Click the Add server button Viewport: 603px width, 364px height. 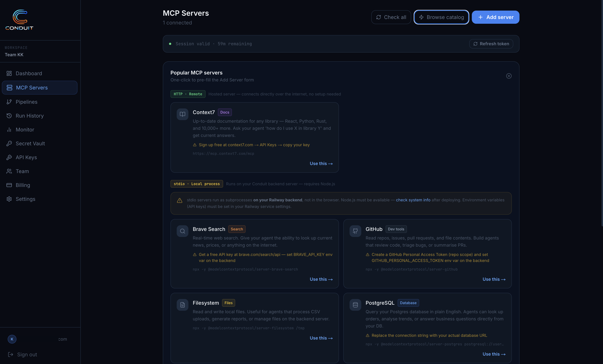pos(495,17)
